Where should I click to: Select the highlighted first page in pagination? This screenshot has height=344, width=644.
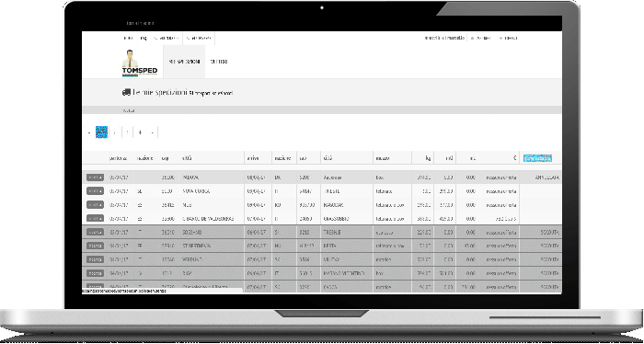101,132
